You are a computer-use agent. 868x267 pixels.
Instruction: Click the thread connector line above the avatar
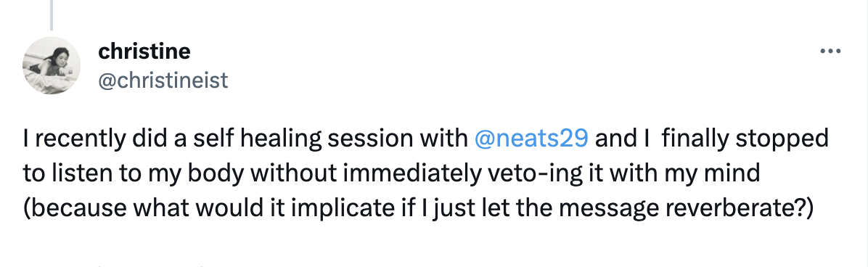52,15
